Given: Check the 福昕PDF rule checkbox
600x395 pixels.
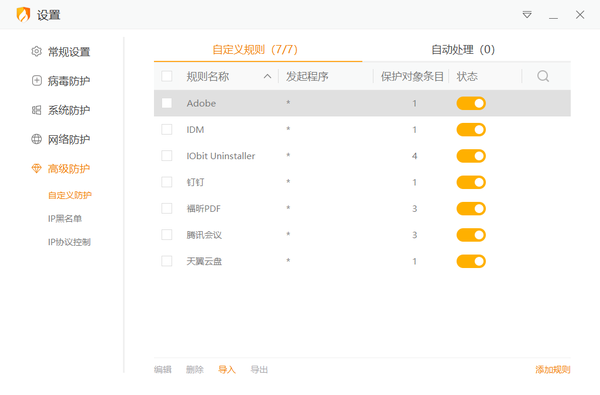Looking at the screenshot, I should [166, 208].
